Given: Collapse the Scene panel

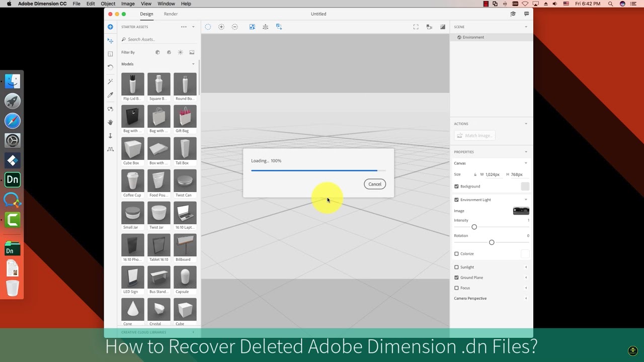Looking at the screenshot, I should (x=526, y=27).
